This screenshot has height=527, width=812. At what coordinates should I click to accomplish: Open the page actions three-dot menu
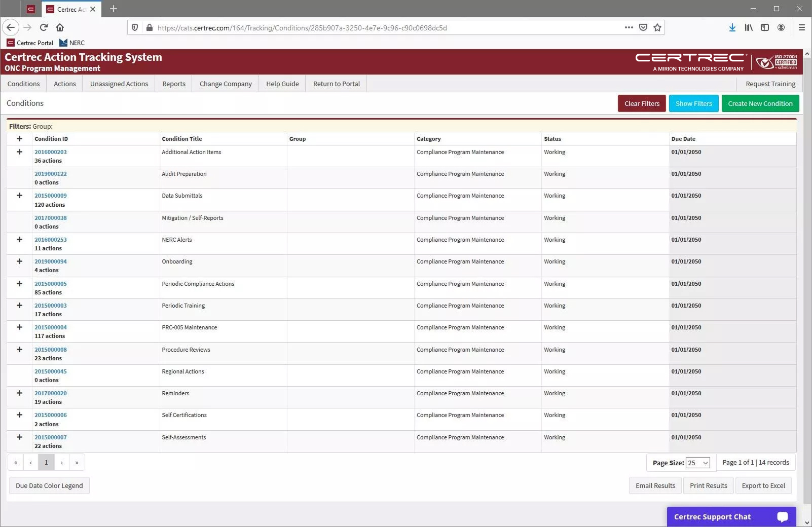click(629, 27)
